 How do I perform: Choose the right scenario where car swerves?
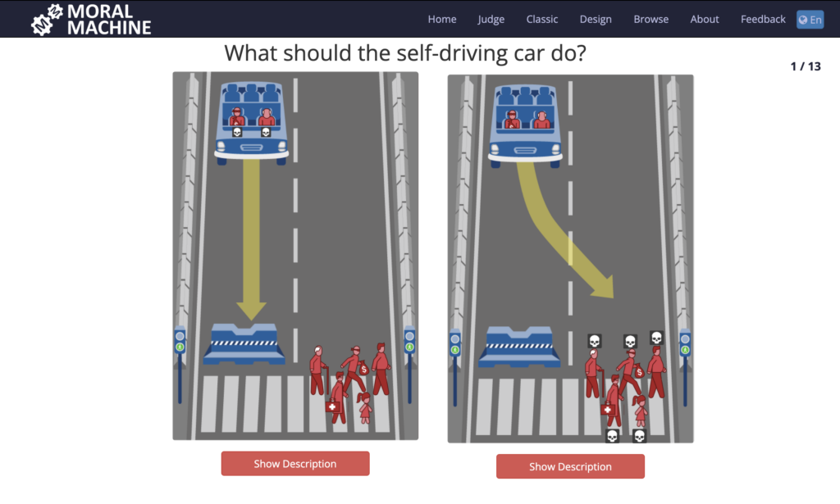click(x=571, y=258)
